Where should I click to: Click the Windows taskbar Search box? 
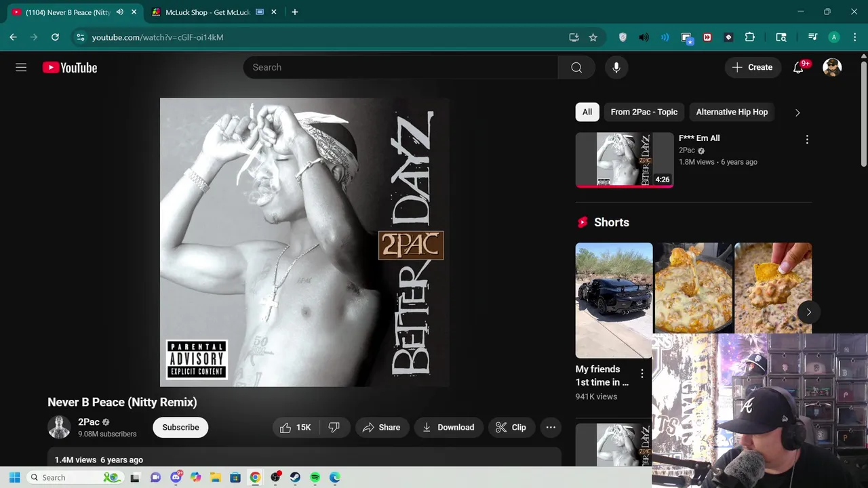pyautogui.click(x=75, y=477)
